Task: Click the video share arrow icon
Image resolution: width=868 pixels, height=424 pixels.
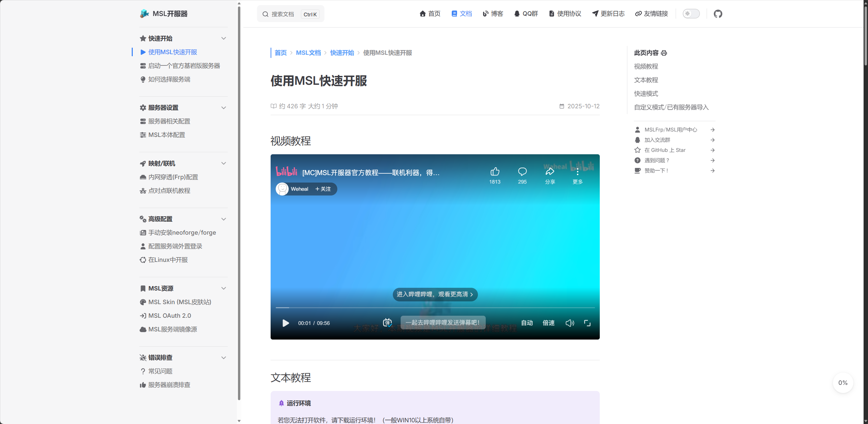Action: [550, 172]
